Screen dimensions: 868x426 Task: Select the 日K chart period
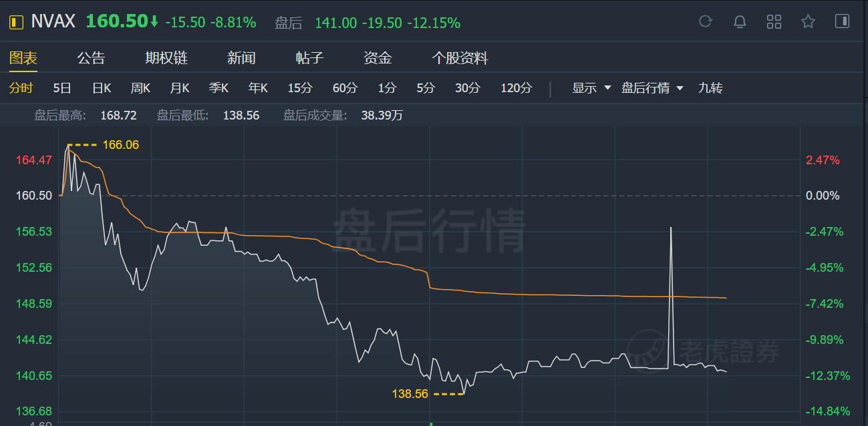(x=102, y=88)
